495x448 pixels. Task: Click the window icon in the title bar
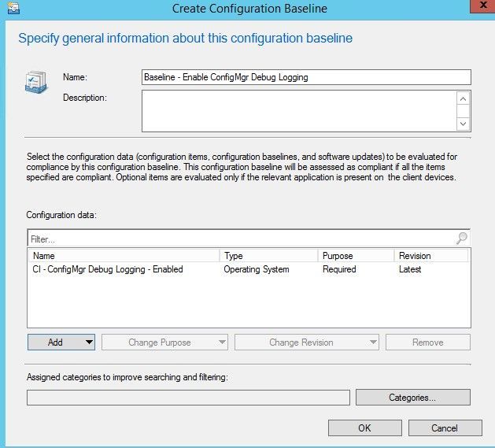point(13,8)
